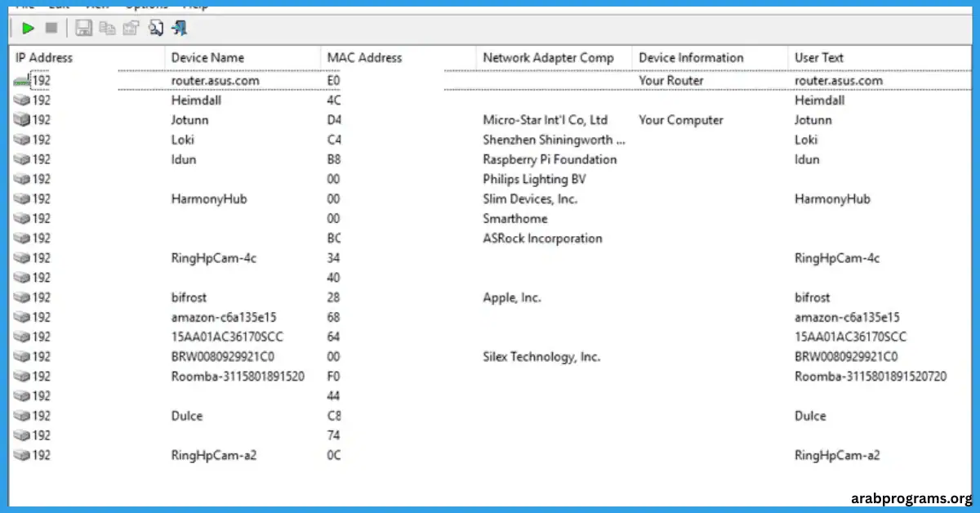The height and width of the screenshot is (513, 980).
Task: Click the device icon in Jotunn row
Action: pyautogui.click(x=21, y=120)
